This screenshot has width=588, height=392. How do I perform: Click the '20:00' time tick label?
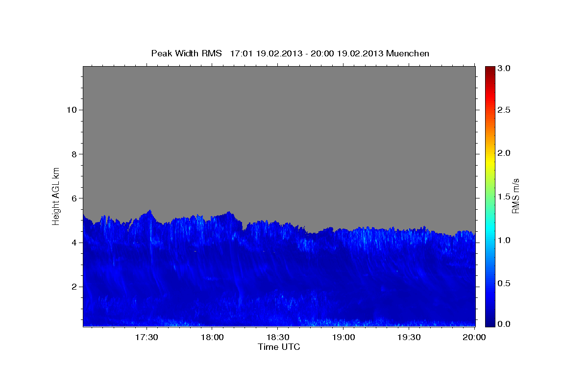(x=474, y=338)
